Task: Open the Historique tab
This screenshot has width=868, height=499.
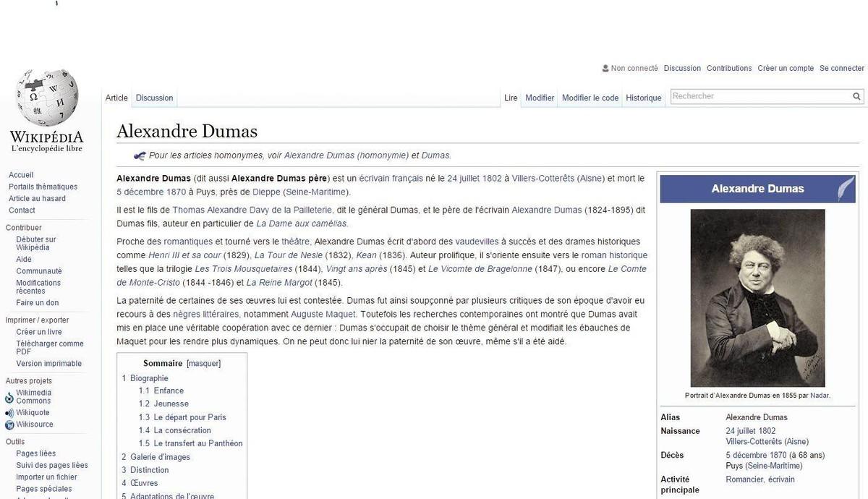Action: [644, 98]
